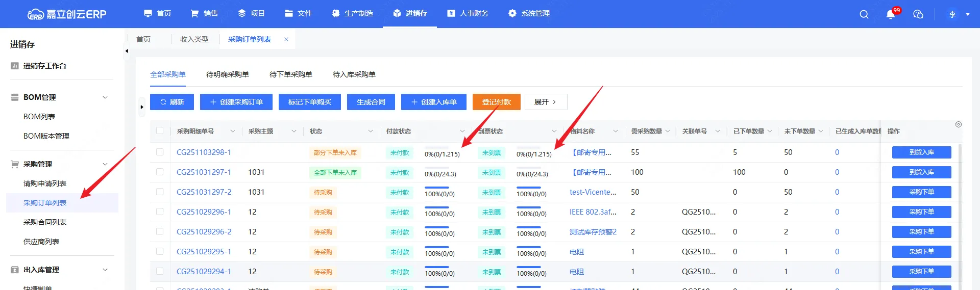This screenshot has height=290, width=980.
Task: Open notifications bell with 99 badge
Action: click(x=891, y=14)
